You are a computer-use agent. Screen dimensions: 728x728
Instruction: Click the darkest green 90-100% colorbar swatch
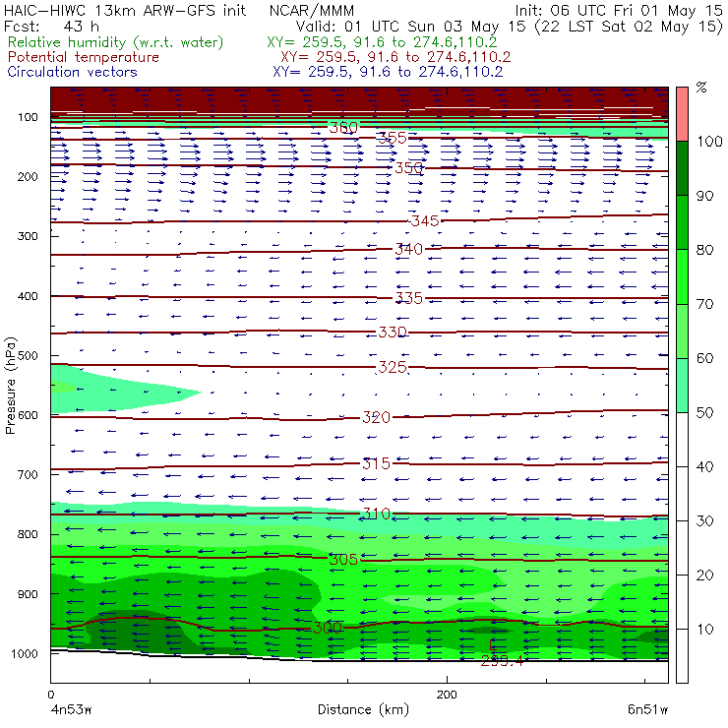point(682,168)
